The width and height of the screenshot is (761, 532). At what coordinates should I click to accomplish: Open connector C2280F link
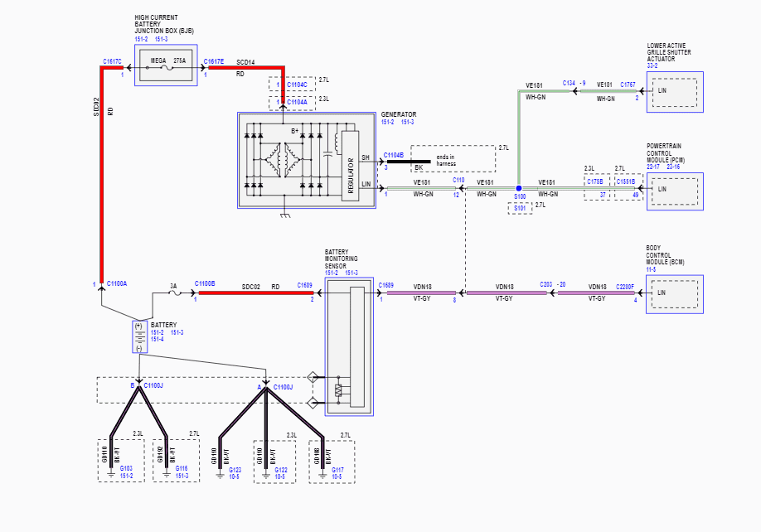[625, 287]
